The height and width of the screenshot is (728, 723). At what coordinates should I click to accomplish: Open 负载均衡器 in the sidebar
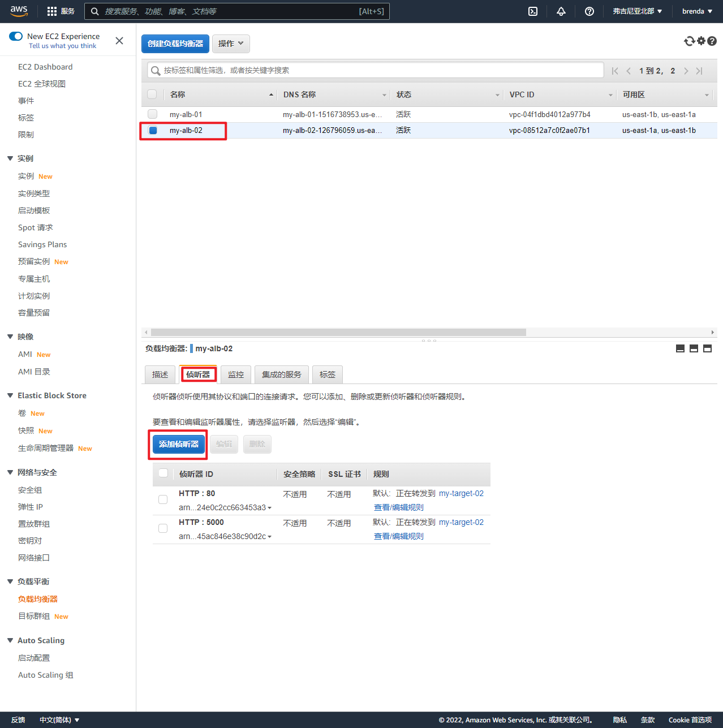pyautogui.click(x=38, y=599)
